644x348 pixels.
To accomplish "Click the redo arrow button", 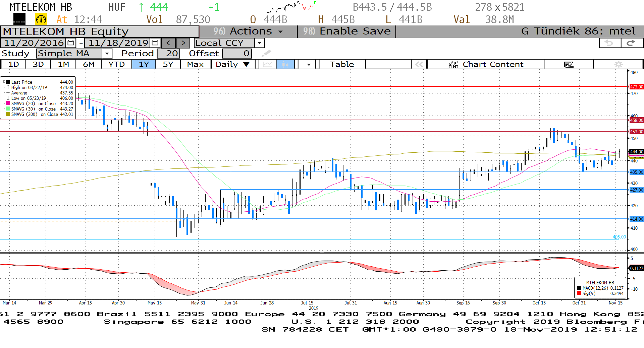I will (632, 43).
